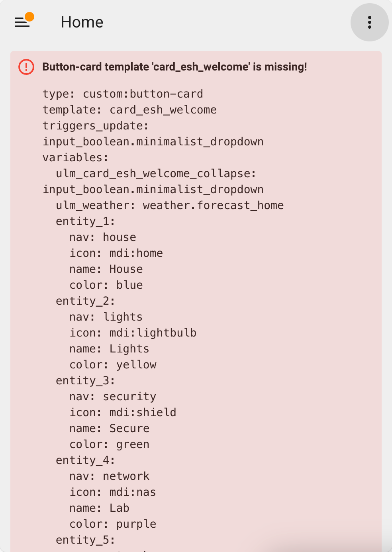Click the 'triggers_update:' text line
392x552 pixels.
pyautogui.click(x=96, y=126)
